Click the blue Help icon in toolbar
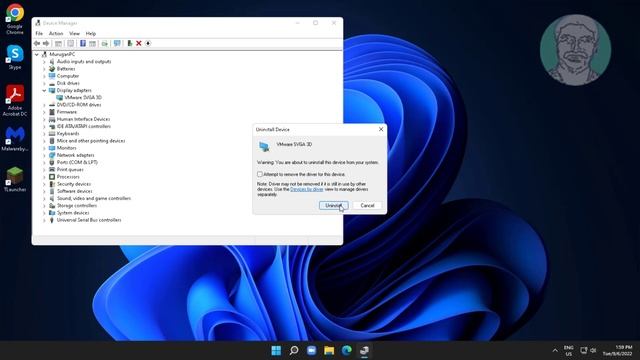The image size is (640, 360). (82, 43)
